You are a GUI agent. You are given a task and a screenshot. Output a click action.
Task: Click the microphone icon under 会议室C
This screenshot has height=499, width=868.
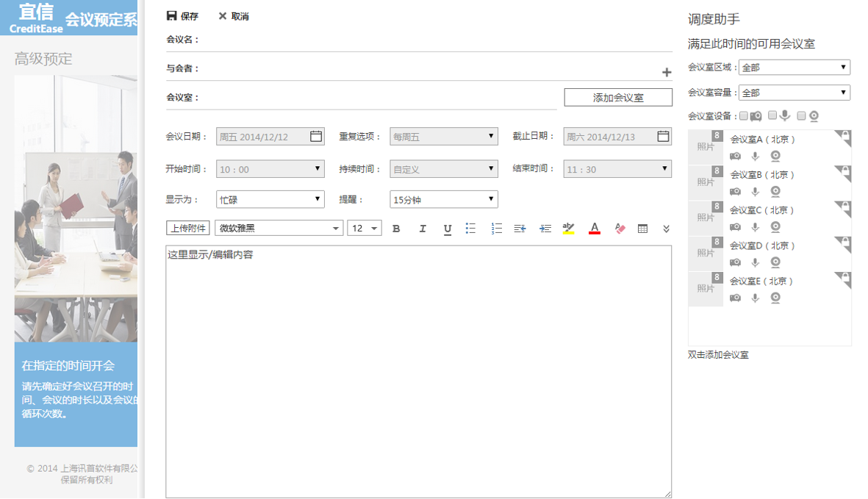click(x=755, y=227)
